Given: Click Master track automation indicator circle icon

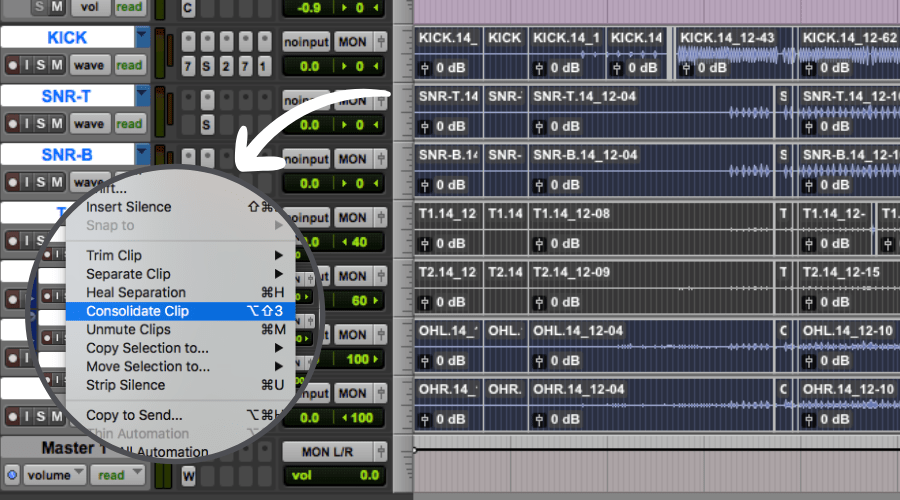Looking at the screenshot, I should [x=12, y=475].
